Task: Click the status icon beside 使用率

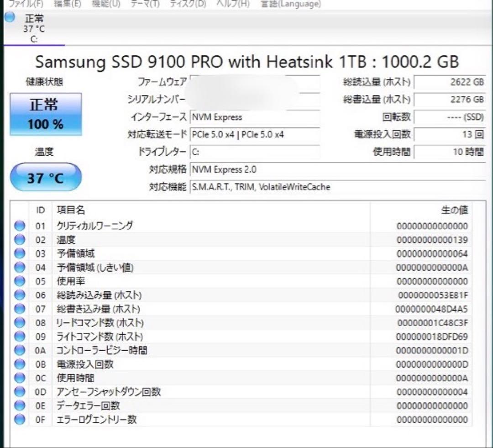Action: pos(19,281)
